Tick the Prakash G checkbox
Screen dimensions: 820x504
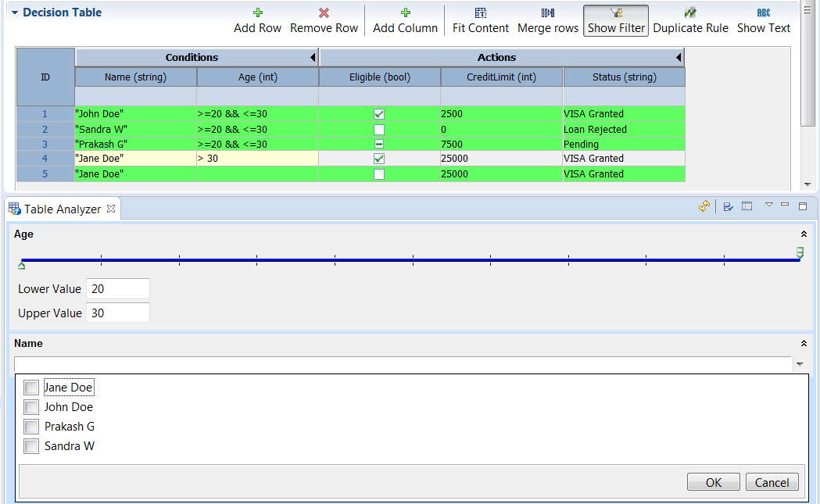[31, 427]
